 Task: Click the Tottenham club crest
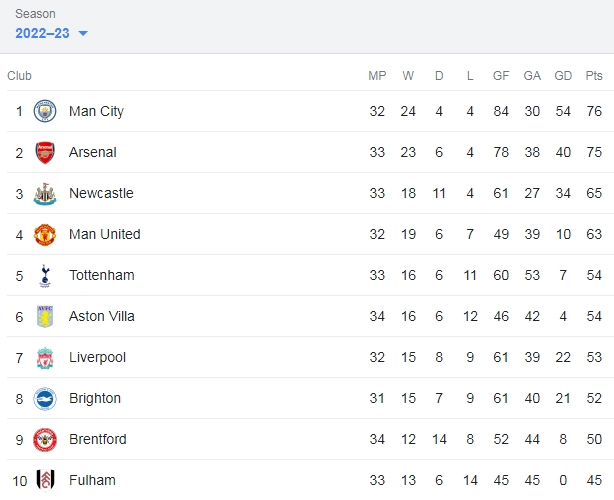(x=45, y=276)
